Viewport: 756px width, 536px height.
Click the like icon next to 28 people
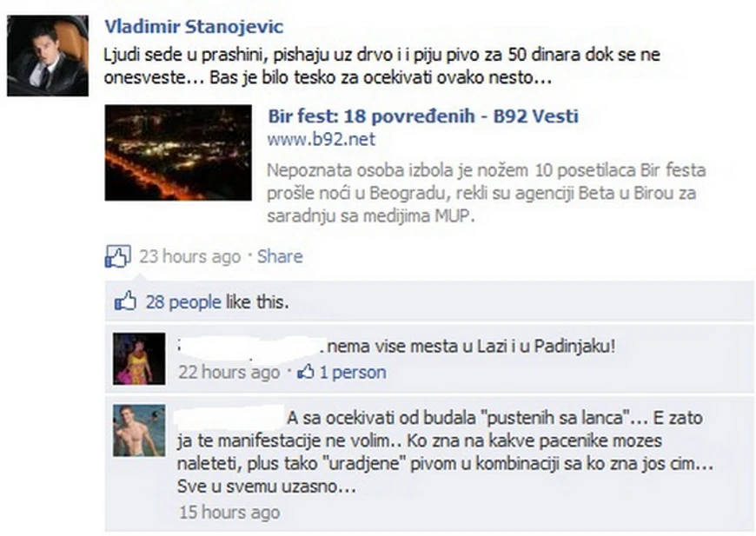pos(125,301)
